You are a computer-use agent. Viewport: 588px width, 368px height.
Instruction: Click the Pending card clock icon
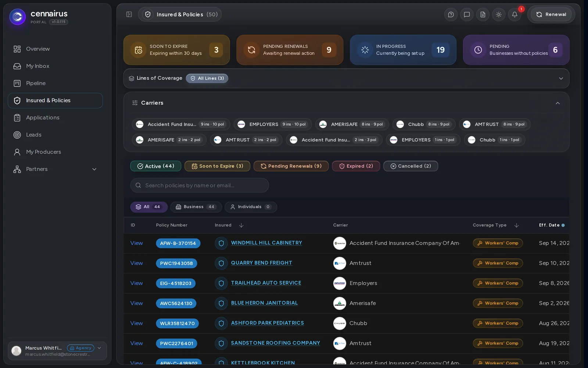[x=478, y=50]
